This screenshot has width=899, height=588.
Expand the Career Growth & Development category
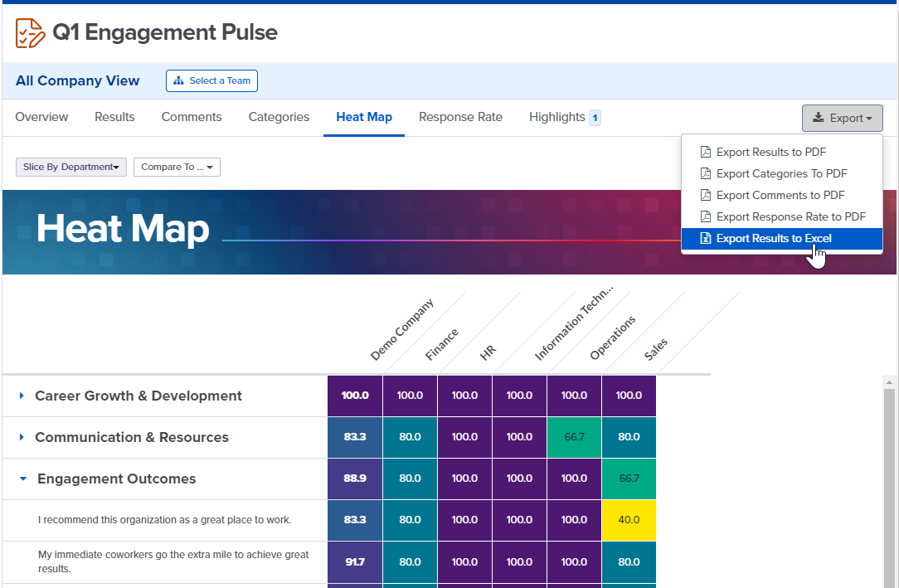(x=22, y=396)
